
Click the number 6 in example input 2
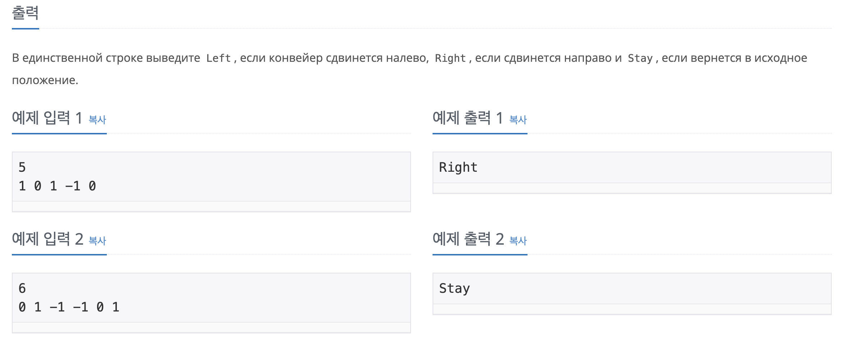coord(22,288)
